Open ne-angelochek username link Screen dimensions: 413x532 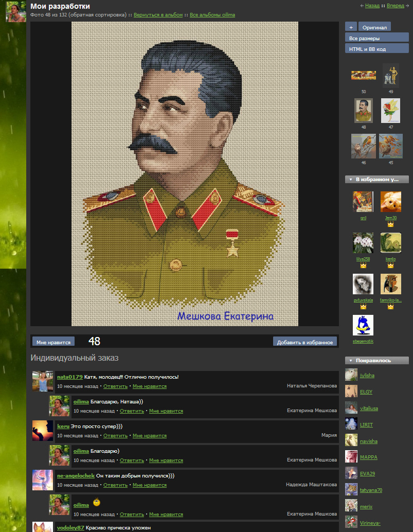[x=76, y=476]
